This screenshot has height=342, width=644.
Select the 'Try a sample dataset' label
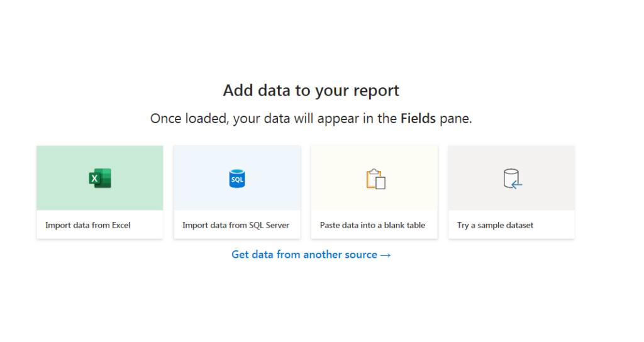tap(495, 225)
